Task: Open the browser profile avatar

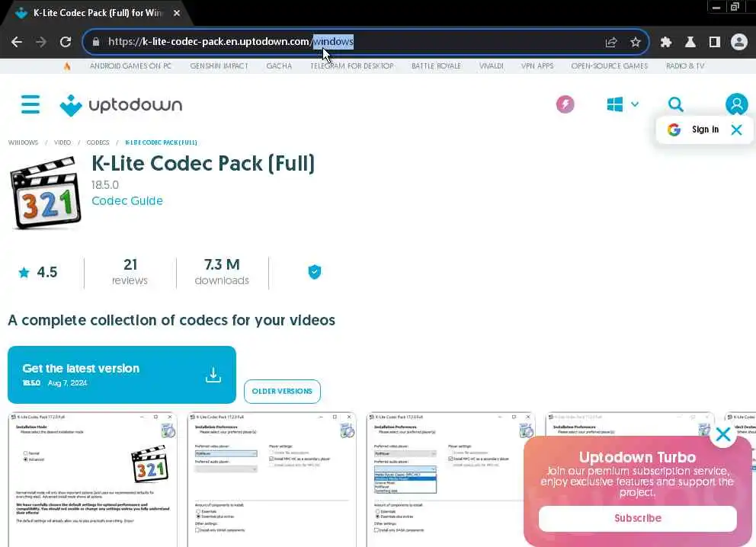Action: (738, 42)
